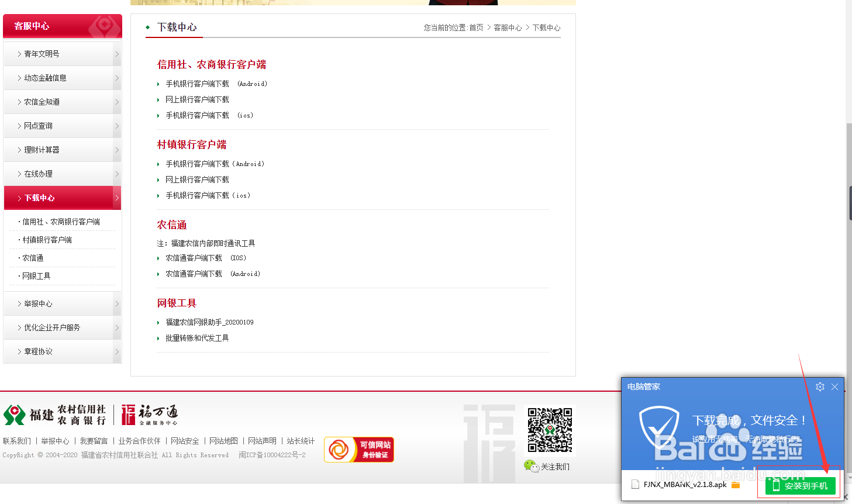Collapse arrow at right of 下载中心 row

pyautogui.click(x=117, y=198)
